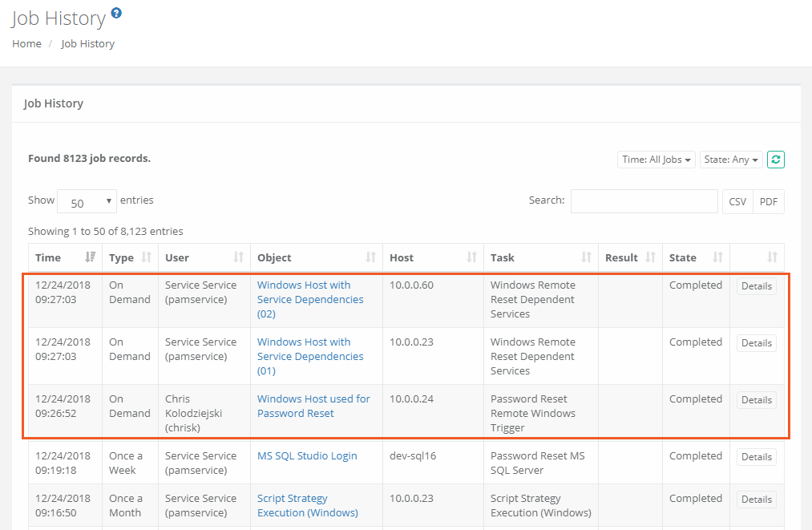The image size is (812, 530).
Task: Open Windows Host used for Password Reset
Action: tap(313, 406)
